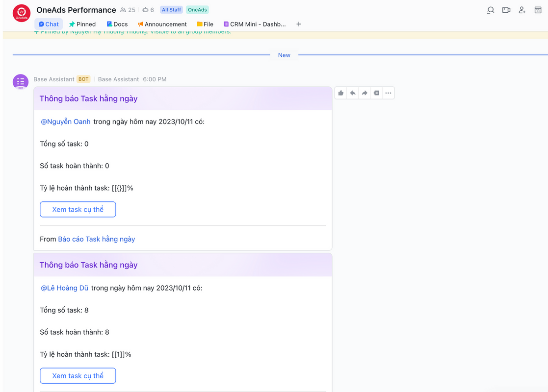Click Xem task cụ thể for Nguyễn Oanh

pos(78,209)
